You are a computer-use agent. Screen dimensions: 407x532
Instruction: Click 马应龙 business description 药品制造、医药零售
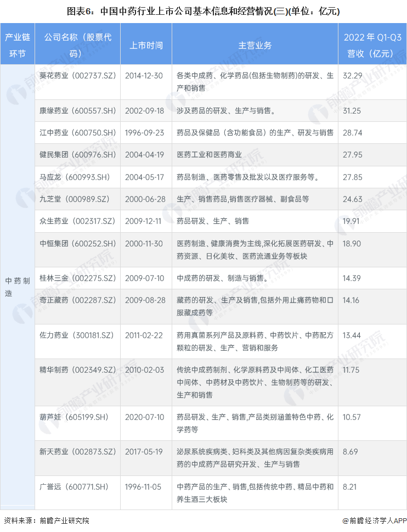pyautogui.click(x=248, y=177)
